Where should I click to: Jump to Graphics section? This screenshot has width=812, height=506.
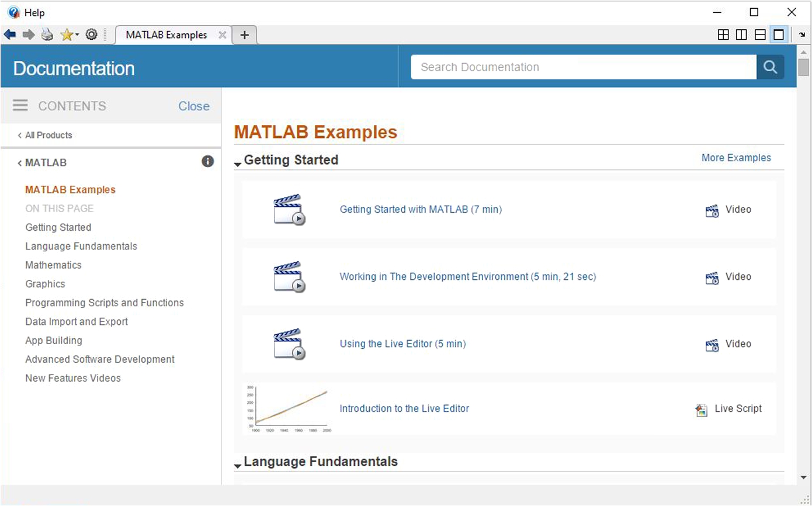click(x=45, y=284)
